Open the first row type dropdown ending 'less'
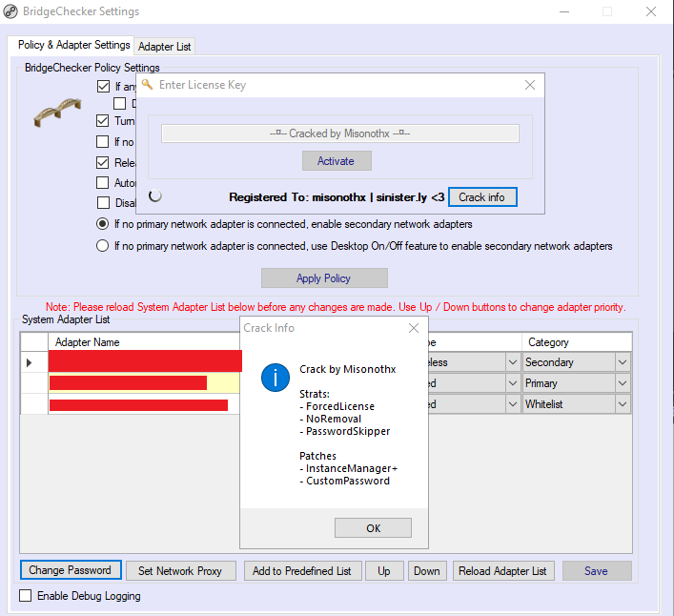The height and width of the screenshot is (616, 674). tap(512, 362)
